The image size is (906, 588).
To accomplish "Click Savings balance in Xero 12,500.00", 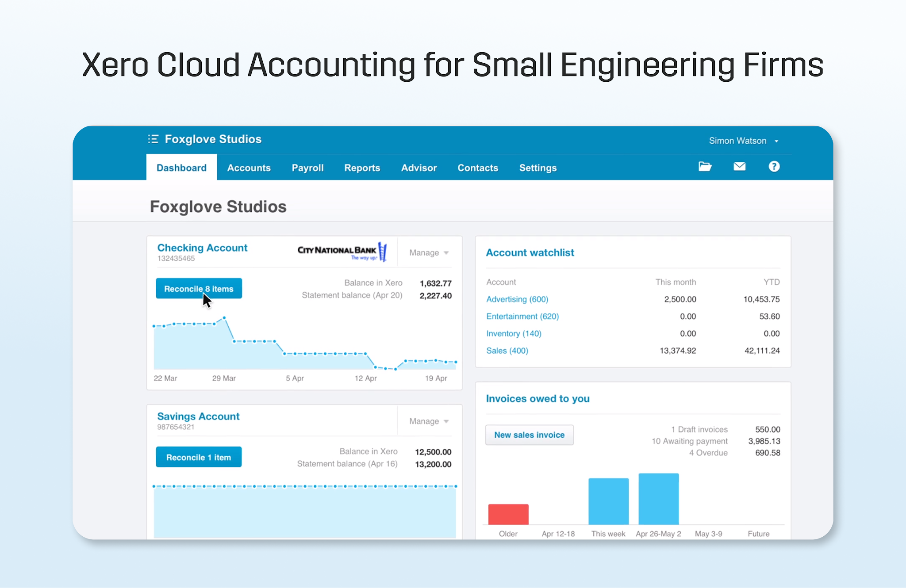I will 433,452.
